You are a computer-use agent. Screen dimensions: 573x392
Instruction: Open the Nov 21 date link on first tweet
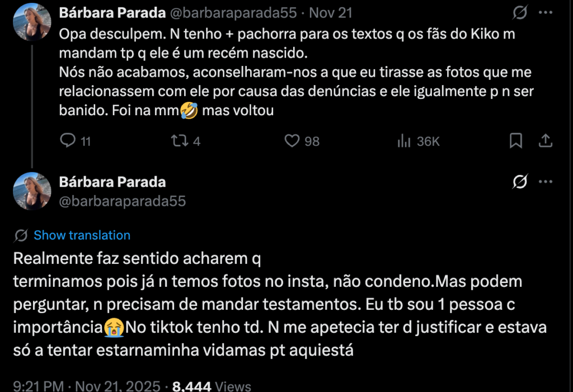click(329, 12)
